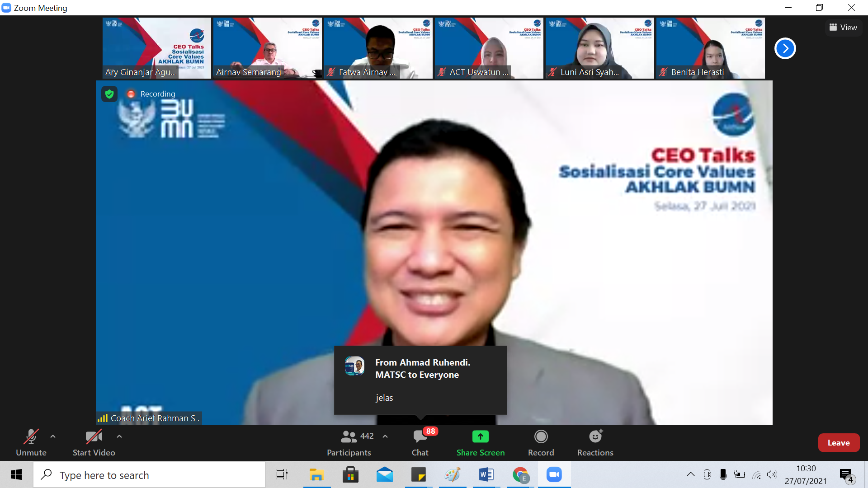This screenshot has height=488, width=868.
Task: Click the Share Screen icon
Action: point(480,436)
